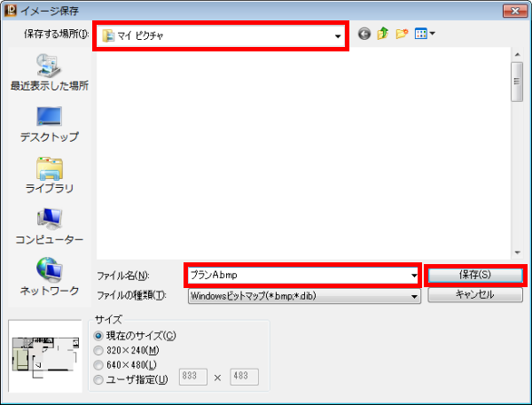Open ネットワーク in places bar
The width and height of the screenshot is (532, 405).
point(49,277)
